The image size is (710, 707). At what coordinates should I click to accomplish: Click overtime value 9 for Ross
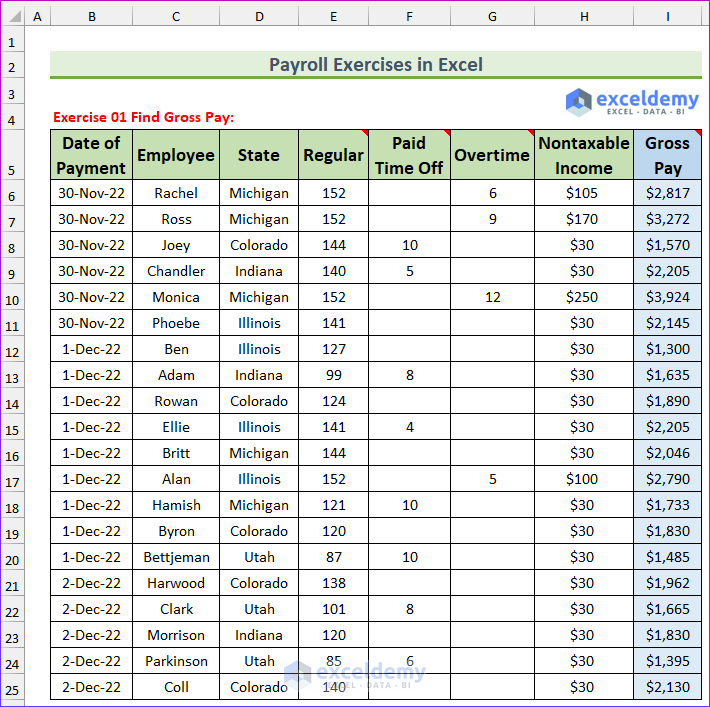(492, 219)
